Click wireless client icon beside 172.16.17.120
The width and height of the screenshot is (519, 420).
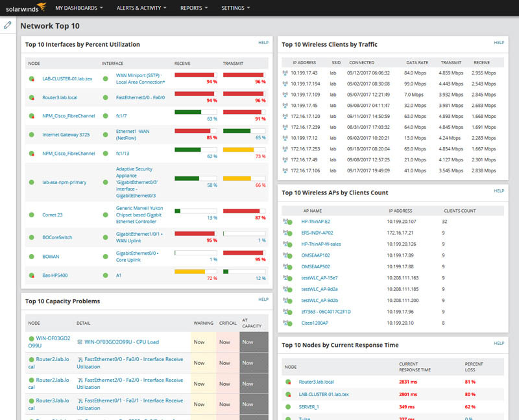point(285,117)
